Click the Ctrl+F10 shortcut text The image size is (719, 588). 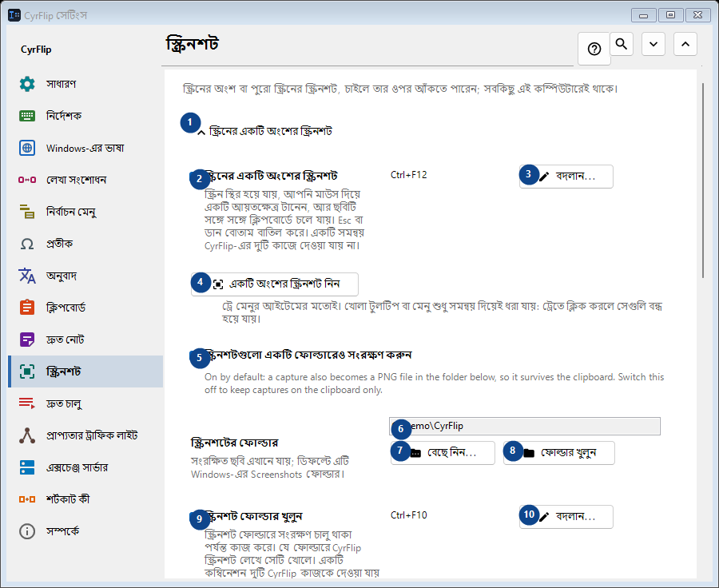pos(408,515)
